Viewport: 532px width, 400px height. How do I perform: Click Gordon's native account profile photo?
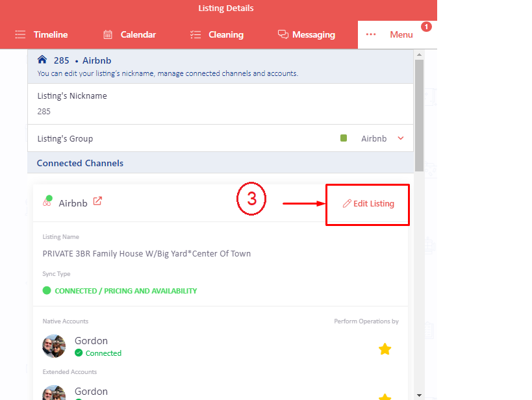(54, 346)
